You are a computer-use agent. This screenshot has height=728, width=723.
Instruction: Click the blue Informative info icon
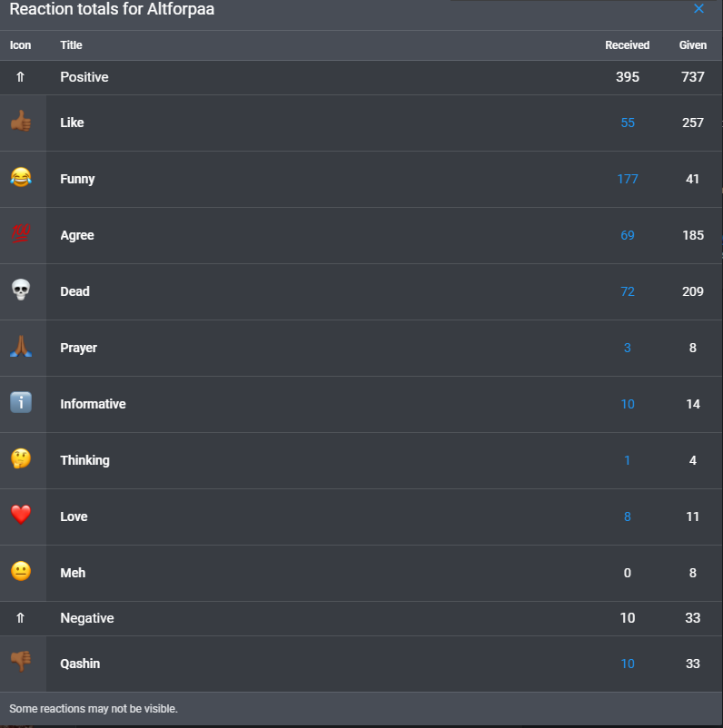coord(21,402)
